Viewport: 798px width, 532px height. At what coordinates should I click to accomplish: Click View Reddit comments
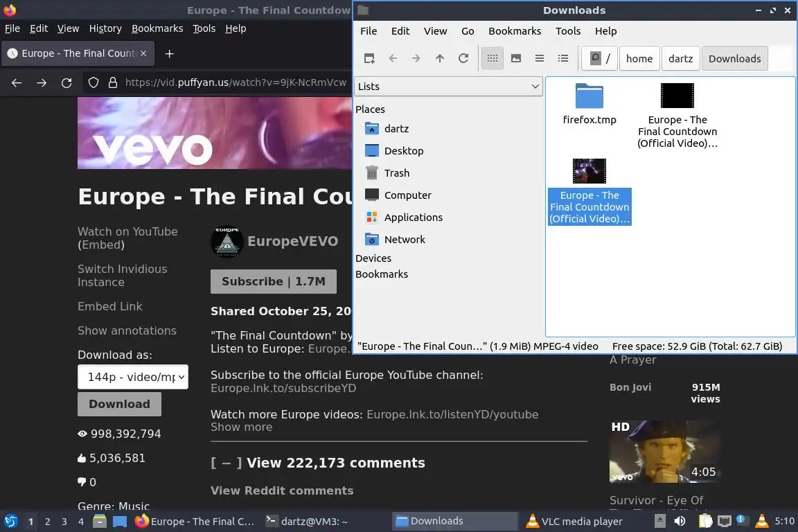(x=282, y=490)
